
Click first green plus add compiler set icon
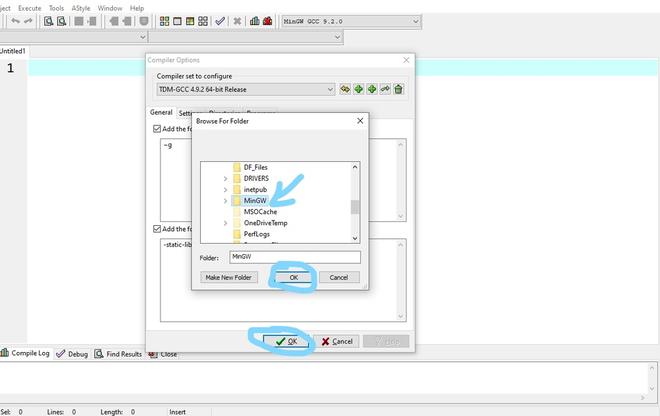pos(358,89)
